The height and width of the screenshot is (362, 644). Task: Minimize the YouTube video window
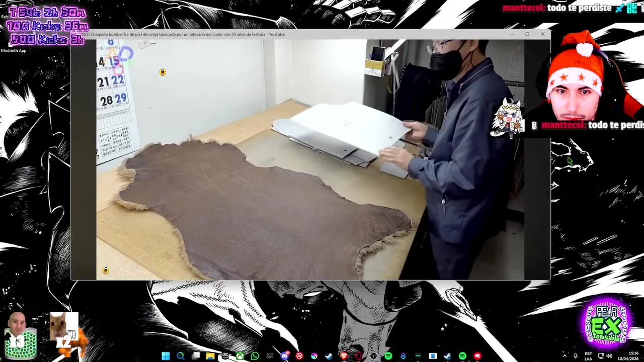click(x=512, y=34)
